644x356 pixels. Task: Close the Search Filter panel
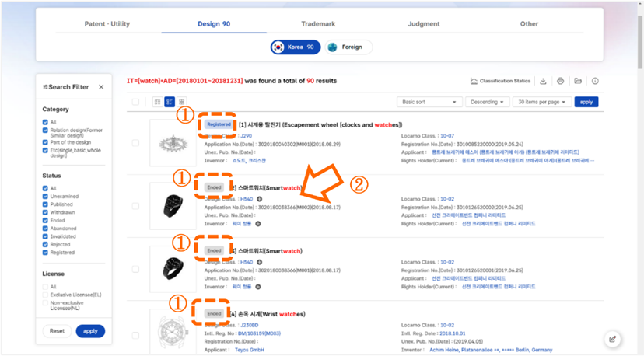(x=101, y=87)
